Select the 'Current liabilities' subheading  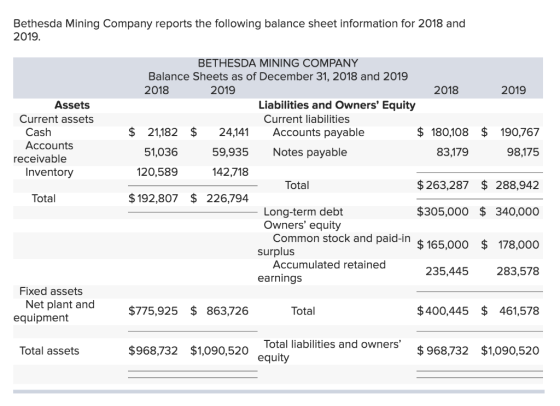coord(306,119)
